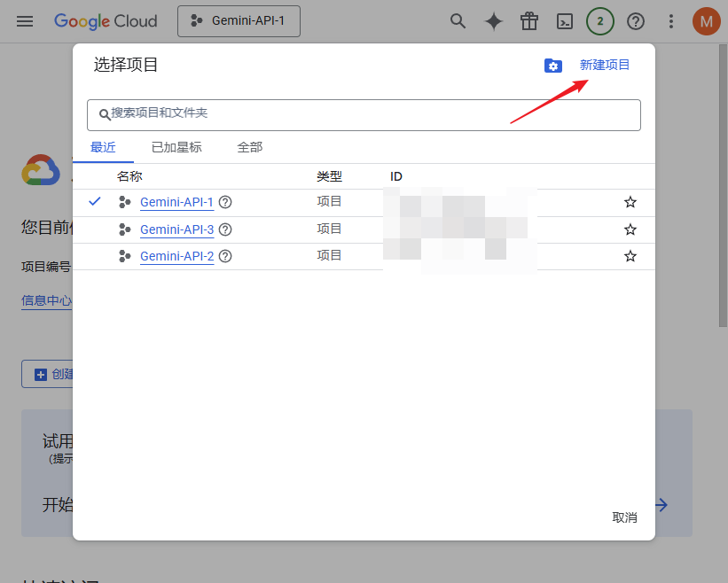Screen dimensions: 728x583
Task: Focus the 搜索项目和文件夹 search field
Action: coord(364,115)
